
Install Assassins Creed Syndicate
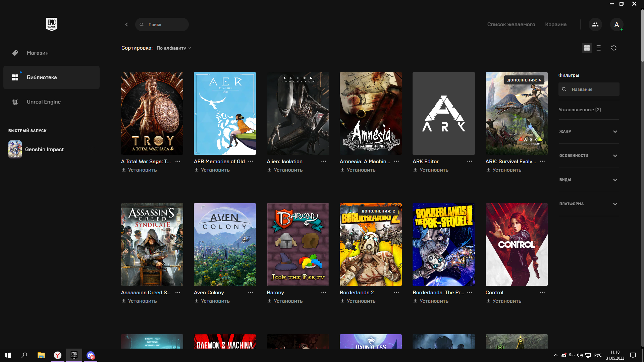coord(139,301)
